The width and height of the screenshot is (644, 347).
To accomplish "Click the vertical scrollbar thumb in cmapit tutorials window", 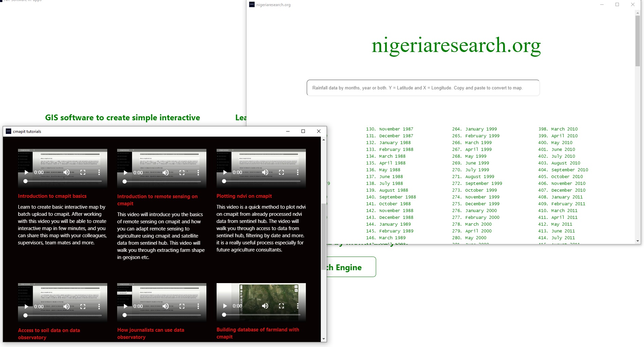I will pyautogui.click(x=324, y=236).
